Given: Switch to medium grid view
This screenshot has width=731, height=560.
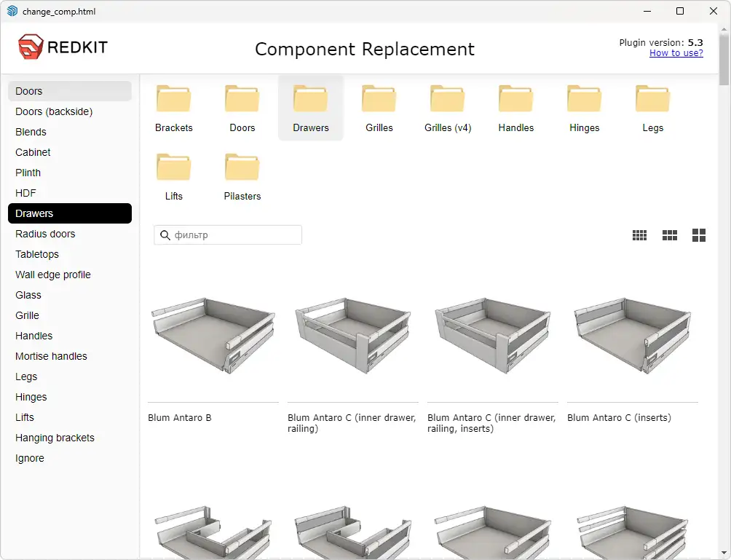Looking at the screenshot, I should [x=669, y=234].
